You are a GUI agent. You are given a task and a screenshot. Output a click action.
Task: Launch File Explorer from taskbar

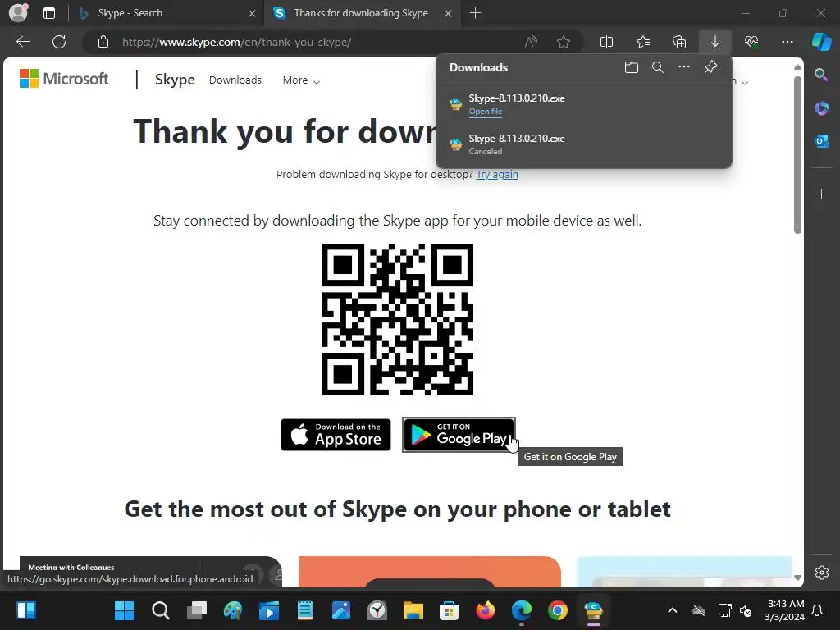click(x=413, y=610)
